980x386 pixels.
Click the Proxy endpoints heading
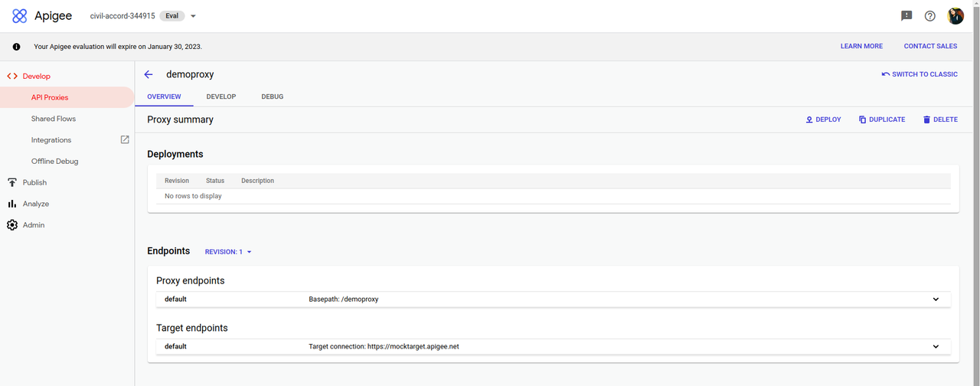pos(191,280)
